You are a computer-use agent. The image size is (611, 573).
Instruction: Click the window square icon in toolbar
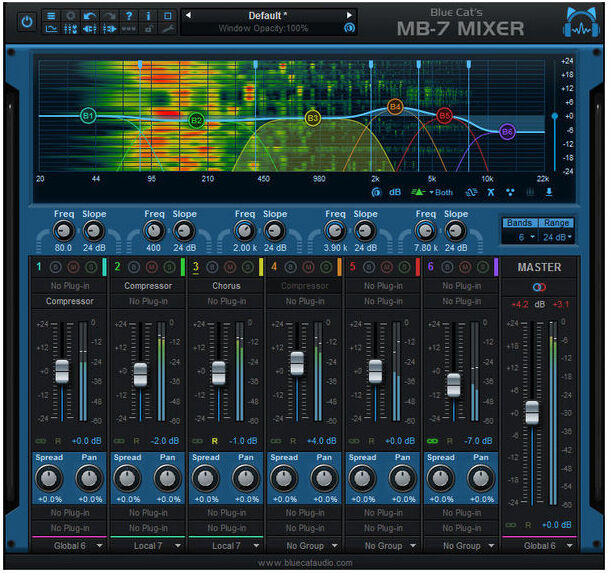[x=168, y=16]
